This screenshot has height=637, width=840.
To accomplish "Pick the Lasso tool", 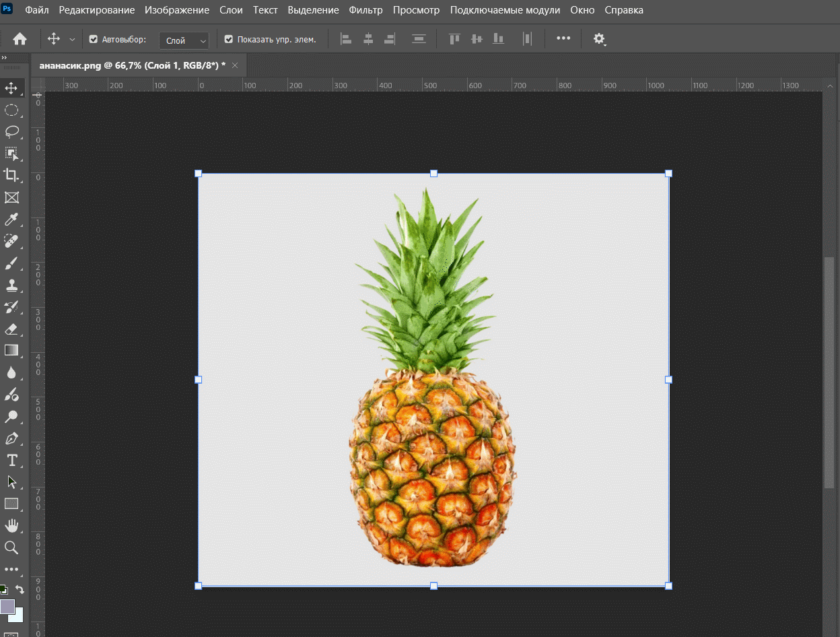I will tap(11, 131).
